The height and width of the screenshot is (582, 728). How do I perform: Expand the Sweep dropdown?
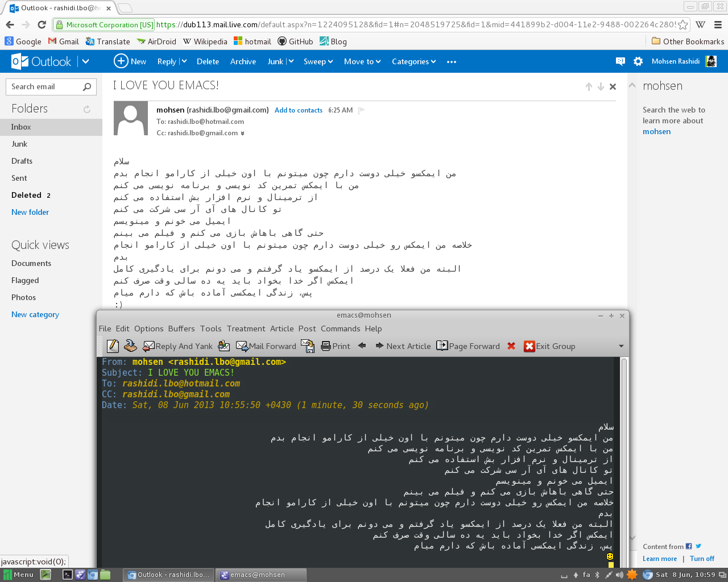pos(318,61)
